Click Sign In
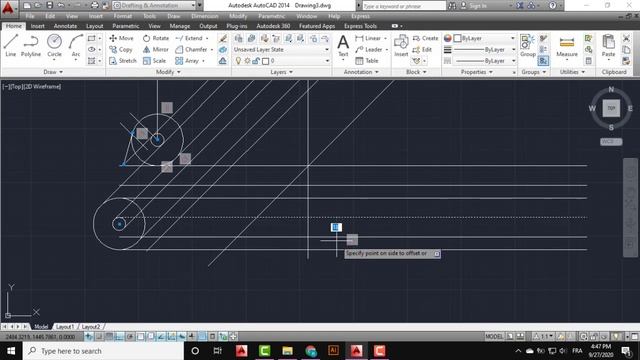The height and width of the screenshot is (360, 640). coord(478,6)
